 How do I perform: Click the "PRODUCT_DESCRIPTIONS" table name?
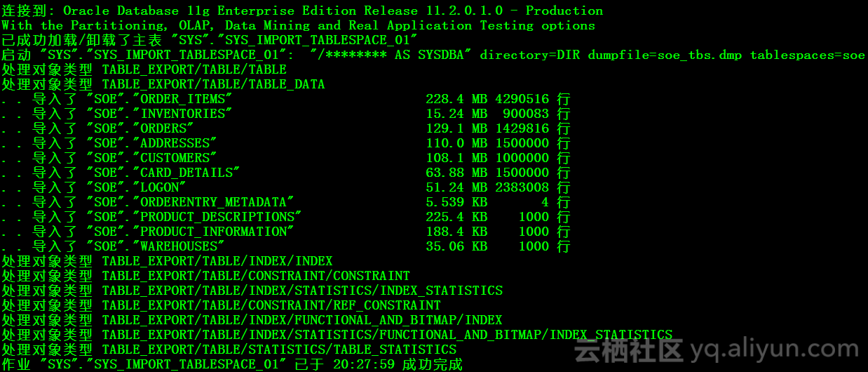tap(217, 217)
